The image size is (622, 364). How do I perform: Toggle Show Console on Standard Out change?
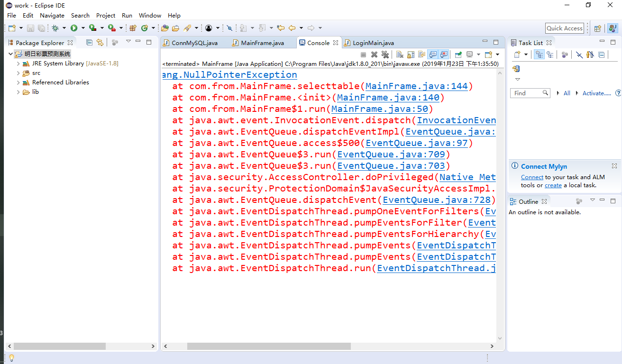[x=433, y=55]
